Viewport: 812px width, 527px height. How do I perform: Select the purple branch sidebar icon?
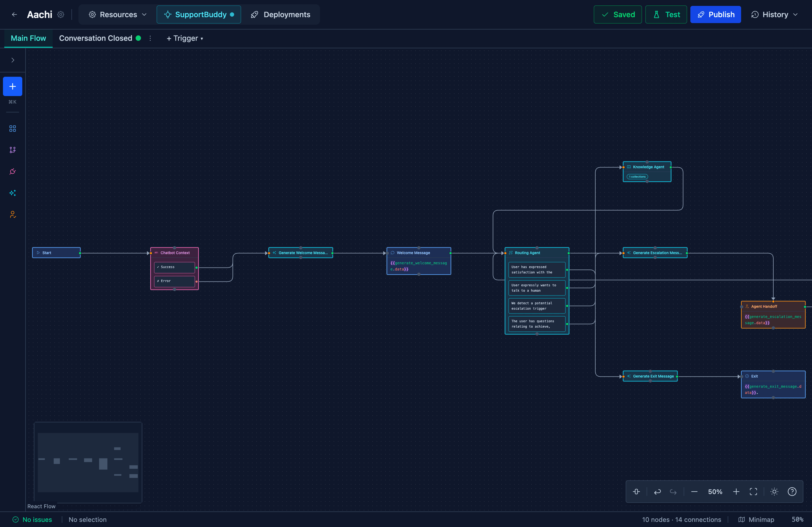pyautogui.click(x=13, y=150)
